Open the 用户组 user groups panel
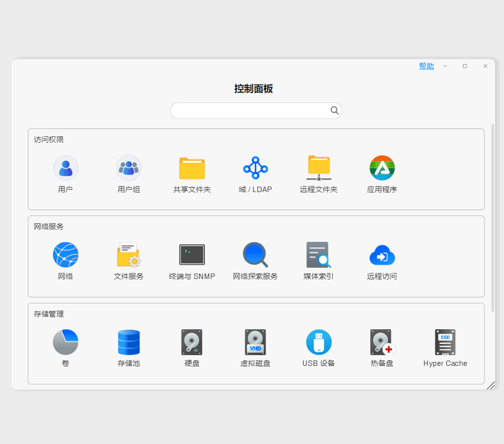Screen dimensions: 504x444 point(129,173)
